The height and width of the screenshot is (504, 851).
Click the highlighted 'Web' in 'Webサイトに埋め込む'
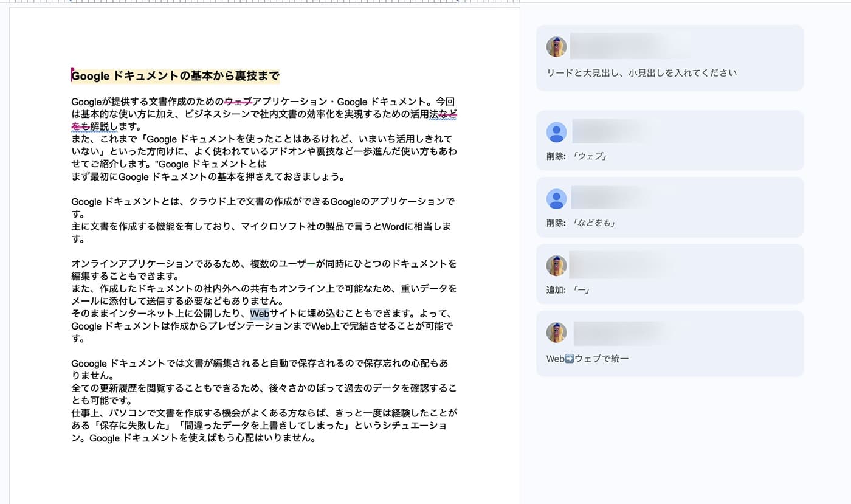(x=260, y=314)
